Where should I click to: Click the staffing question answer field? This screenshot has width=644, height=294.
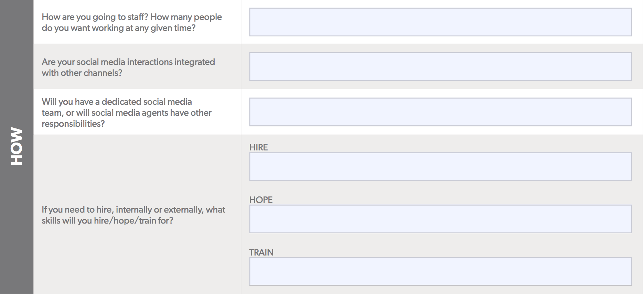click(440, 22)
